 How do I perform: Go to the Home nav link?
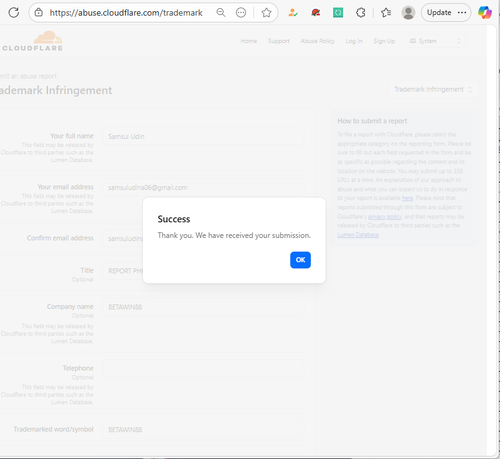tap(249, 41)
